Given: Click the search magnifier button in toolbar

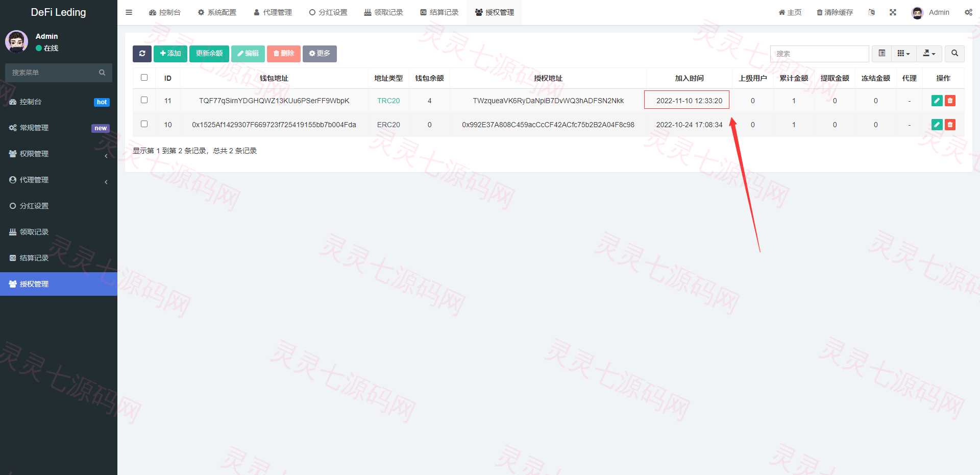Looking at the screenshot, I should click(954, 54).
